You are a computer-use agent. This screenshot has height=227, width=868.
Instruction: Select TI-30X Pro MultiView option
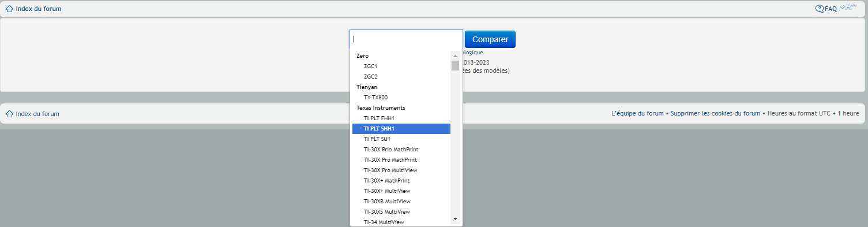pos(401,170)
